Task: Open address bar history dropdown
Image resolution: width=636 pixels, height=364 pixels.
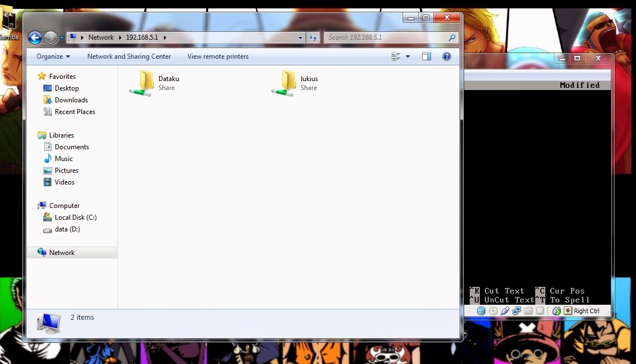Action: 300,37
